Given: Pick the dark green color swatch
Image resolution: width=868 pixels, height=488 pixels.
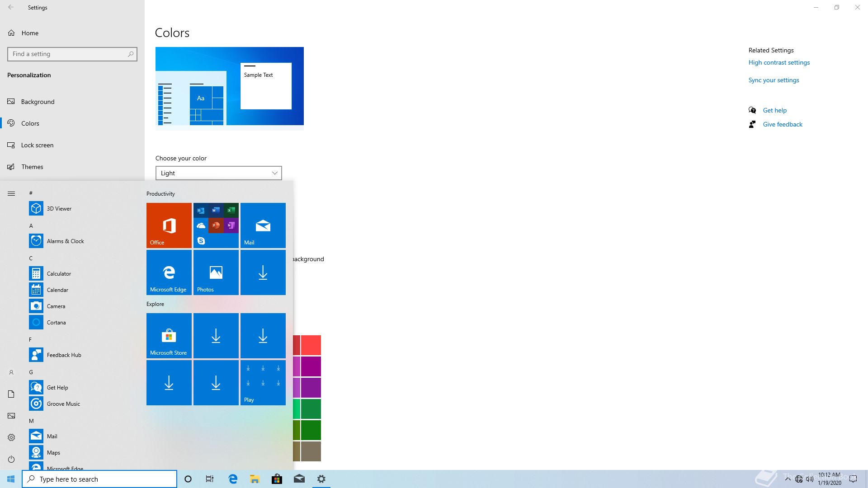Looking at the screenshot, I should point(311,430).
